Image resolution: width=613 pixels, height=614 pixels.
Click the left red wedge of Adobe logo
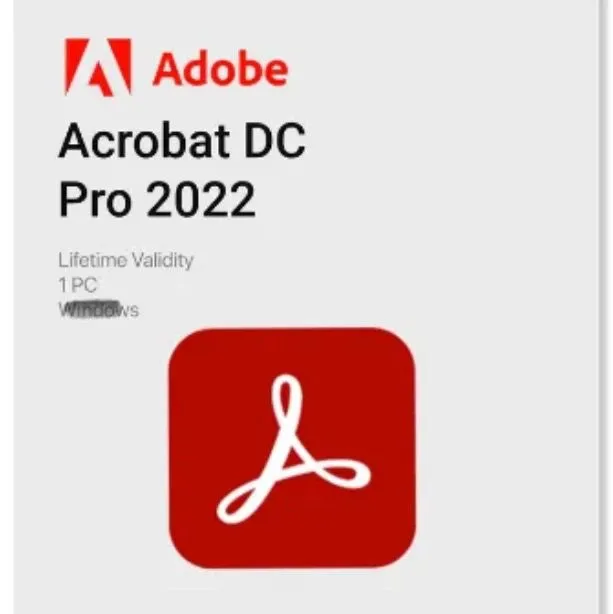click(76, 65)
